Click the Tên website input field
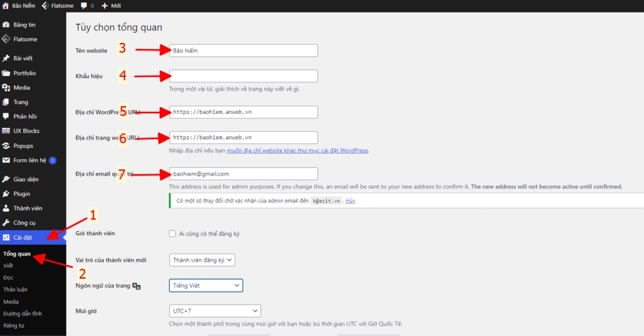This screenshot has width=644, height=336. 243,50
